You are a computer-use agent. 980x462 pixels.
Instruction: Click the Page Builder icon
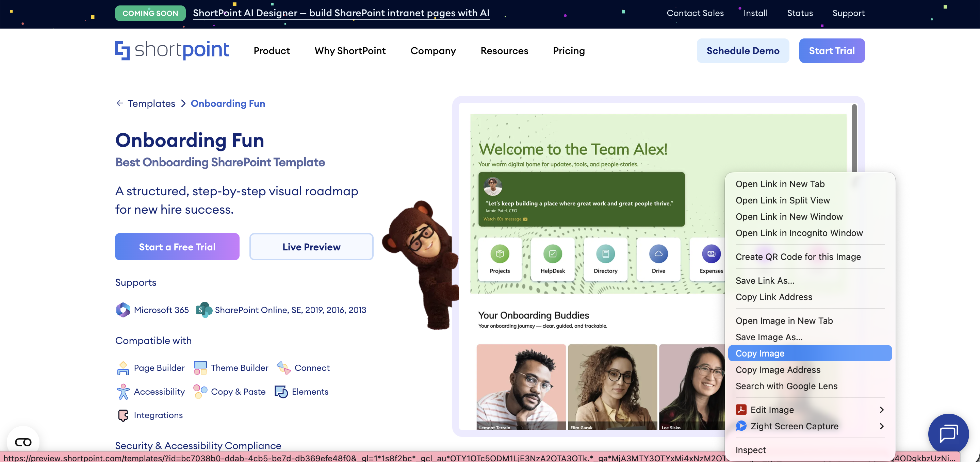coord(123,368)
